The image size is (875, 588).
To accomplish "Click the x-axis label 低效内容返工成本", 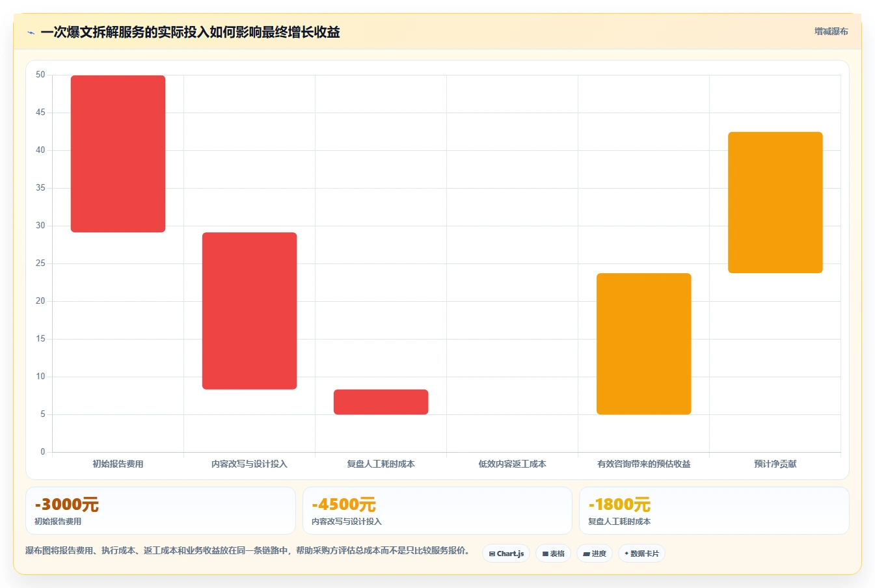I will point(512,464).
